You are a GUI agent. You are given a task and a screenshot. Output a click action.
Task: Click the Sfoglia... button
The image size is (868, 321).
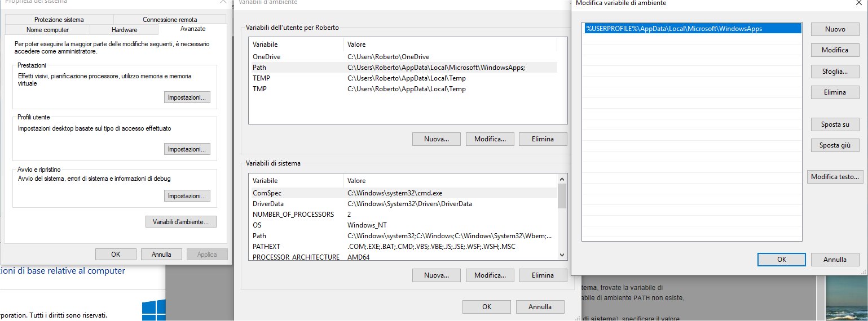click(x=835, y=72)
